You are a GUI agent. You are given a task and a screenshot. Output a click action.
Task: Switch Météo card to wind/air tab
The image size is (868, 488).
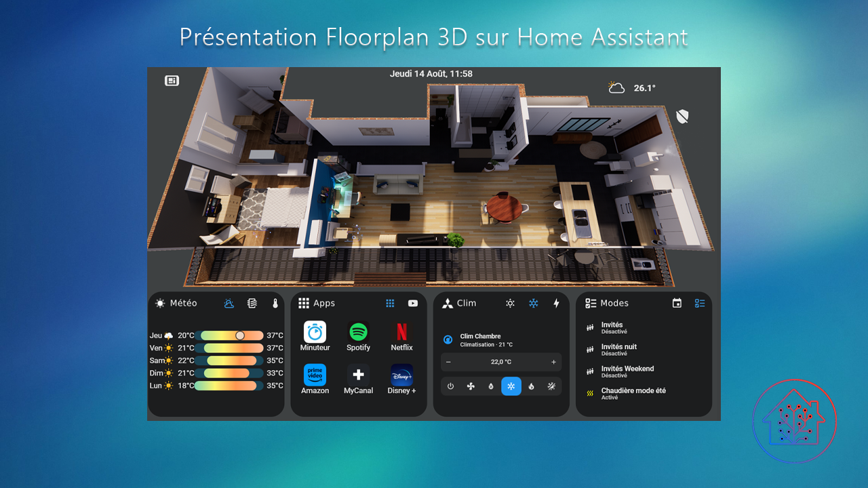point(252,304)
